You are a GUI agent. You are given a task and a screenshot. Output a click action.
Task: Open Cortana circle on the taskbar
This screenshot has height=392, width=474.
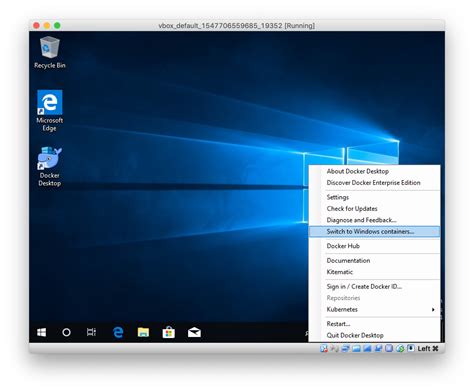click(x=66, y=332)
